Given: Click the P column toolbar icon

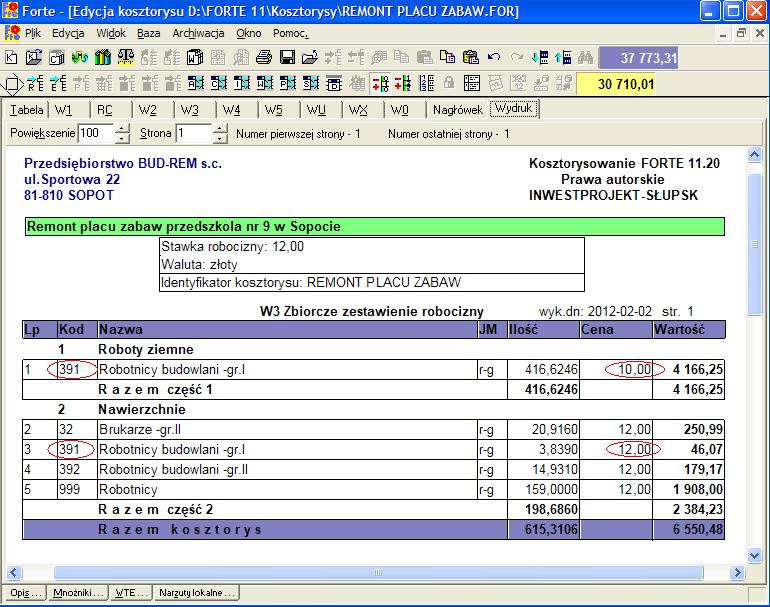Looking at the screenshot, I should click(288, 83).
